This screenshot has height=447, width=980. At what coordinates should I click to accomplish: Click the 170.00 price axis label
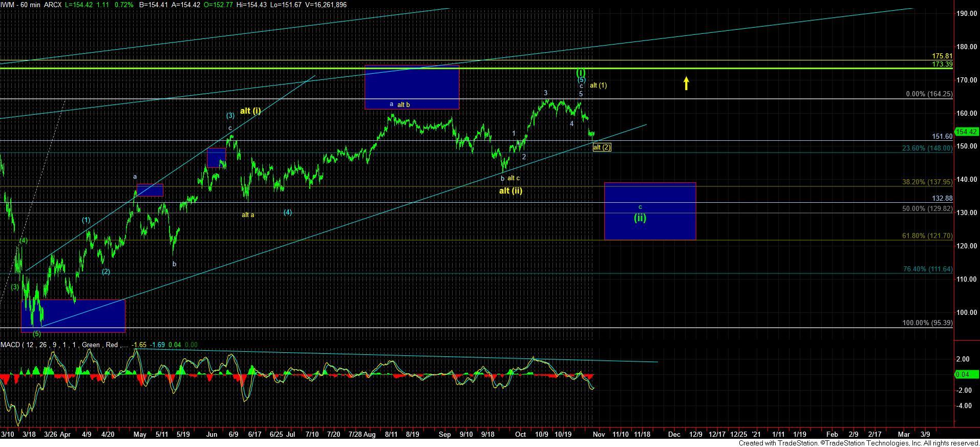[966, 80]
